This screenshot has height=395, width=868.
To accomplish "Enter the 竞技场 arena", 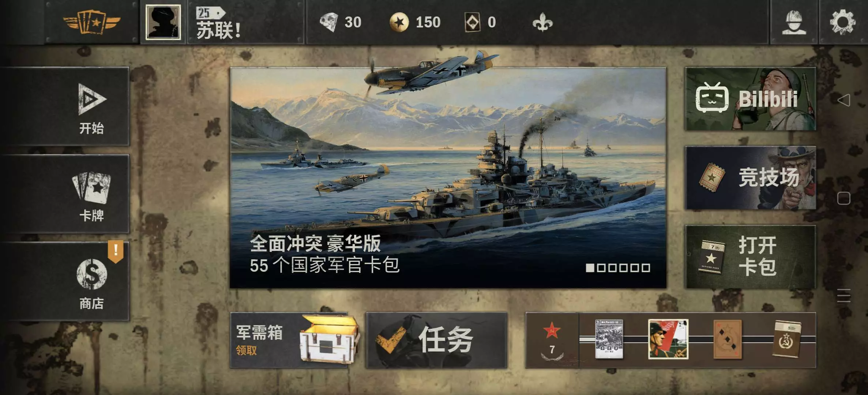I will (750, 178).
